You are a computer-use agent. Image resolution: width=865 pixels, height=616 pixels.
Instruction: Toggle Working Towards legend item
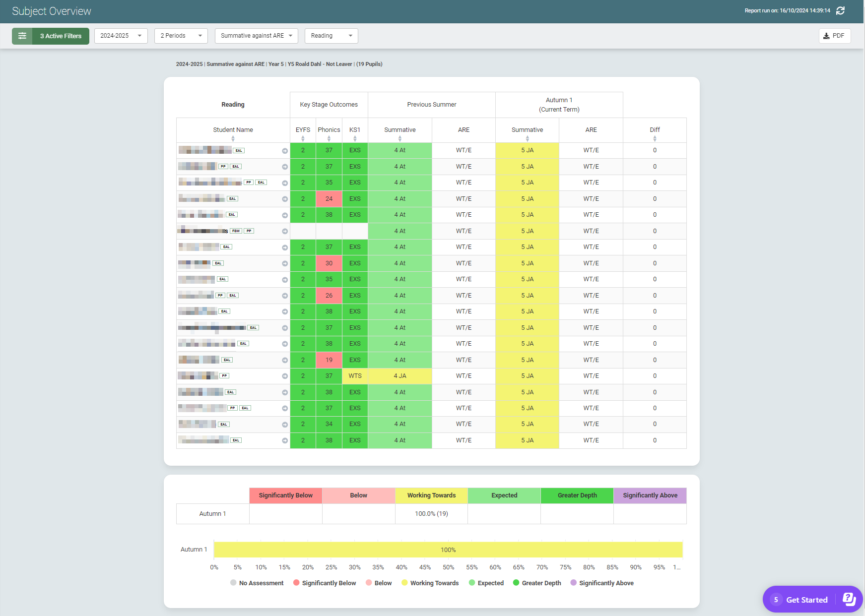430,583
